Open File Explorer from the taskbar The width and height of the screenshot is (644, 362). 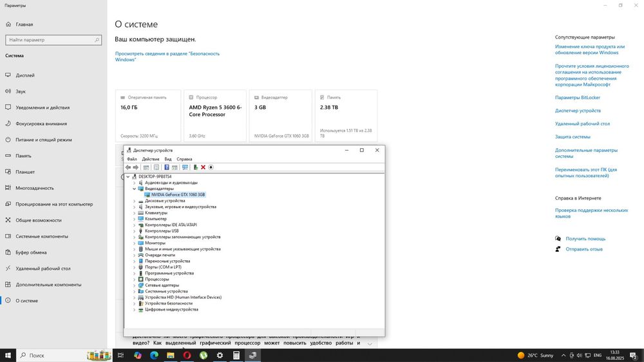(x=171, y=356)
